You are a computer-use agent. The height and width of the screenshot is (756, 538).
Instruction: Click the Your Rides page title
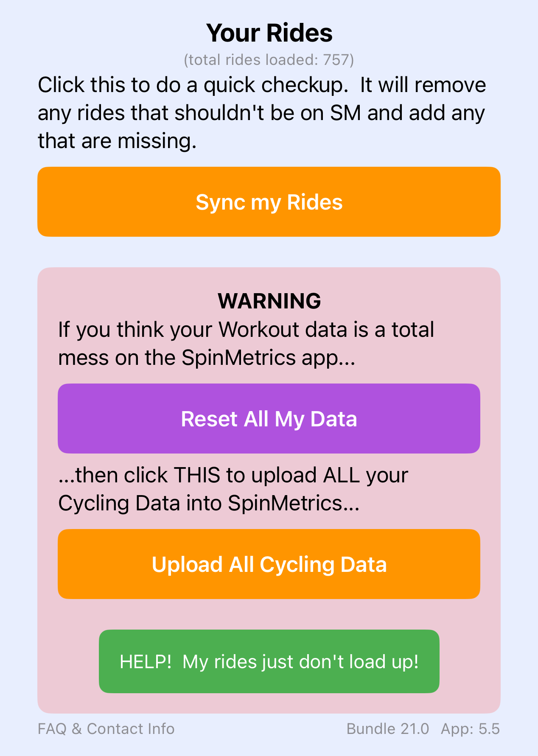269,33
